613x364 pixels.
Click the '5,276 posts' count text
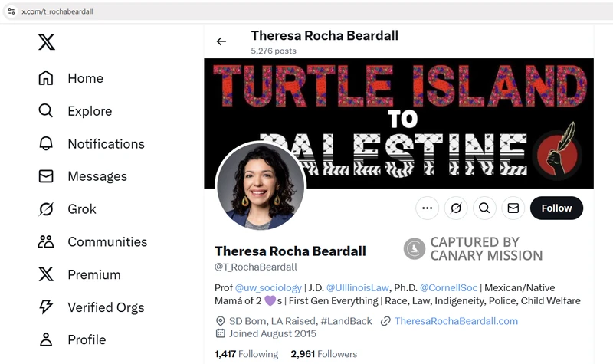(x=274, y=51)
